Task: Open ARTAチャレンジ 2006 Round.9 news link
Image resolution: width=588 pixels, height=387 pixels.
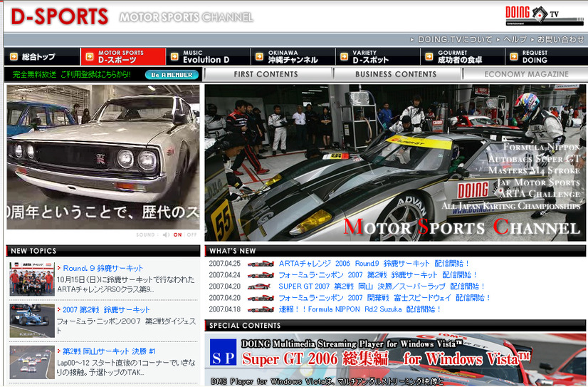Action: pos(374,264)
